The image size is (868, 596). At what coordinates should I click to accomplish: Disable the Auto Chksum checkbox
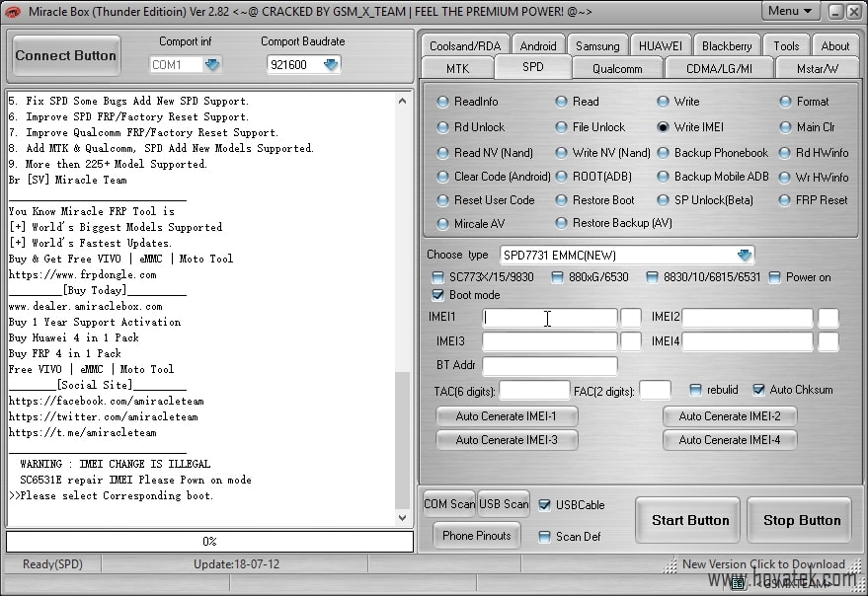(x=759, y=390)
